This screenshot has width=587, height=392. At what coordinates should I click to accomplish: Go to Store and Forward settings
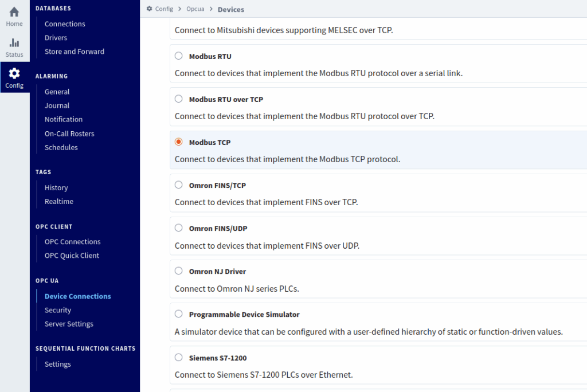click(x=75, y=52)
